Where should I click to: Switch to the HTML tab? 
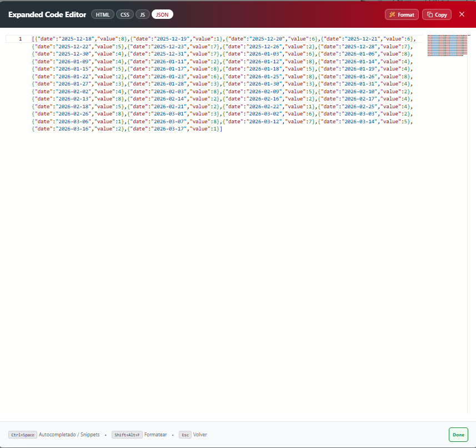(103, 14)
